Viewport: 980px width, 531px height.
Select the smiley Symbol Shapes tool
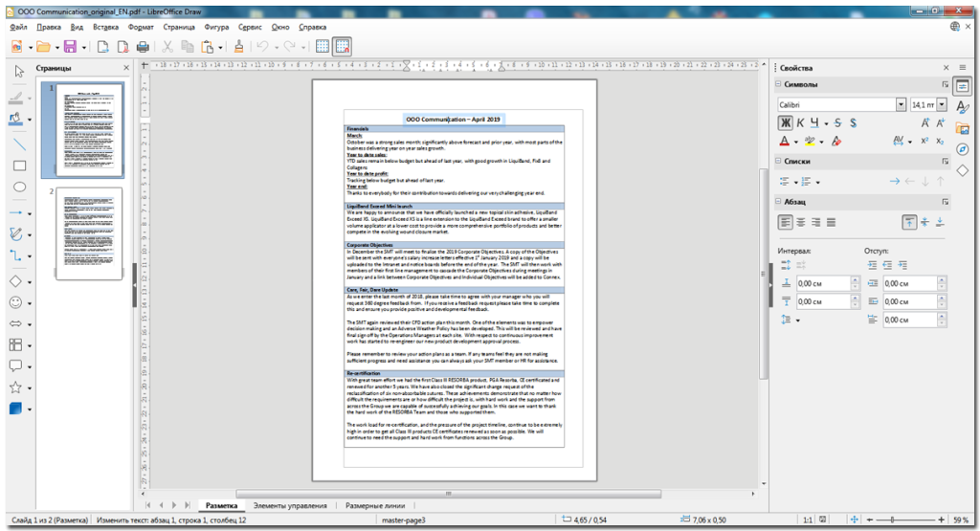pyautogui.click(x=16, y=302)
